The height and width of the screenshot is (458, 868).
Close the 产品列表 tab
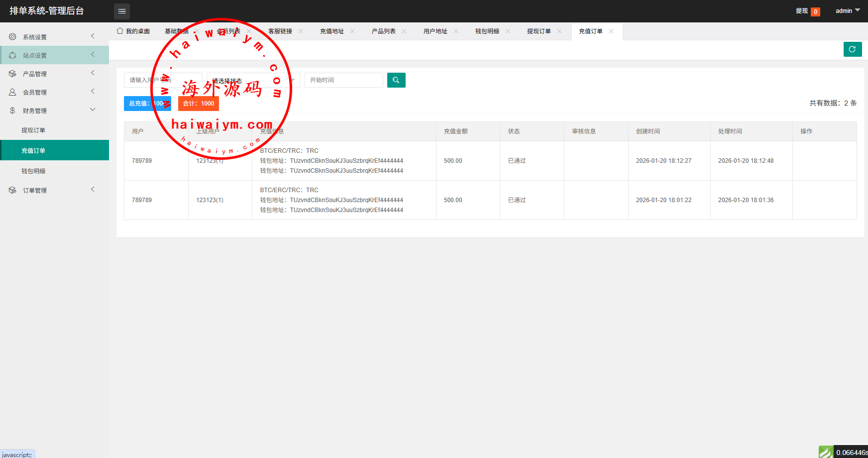tap(404, 31)
